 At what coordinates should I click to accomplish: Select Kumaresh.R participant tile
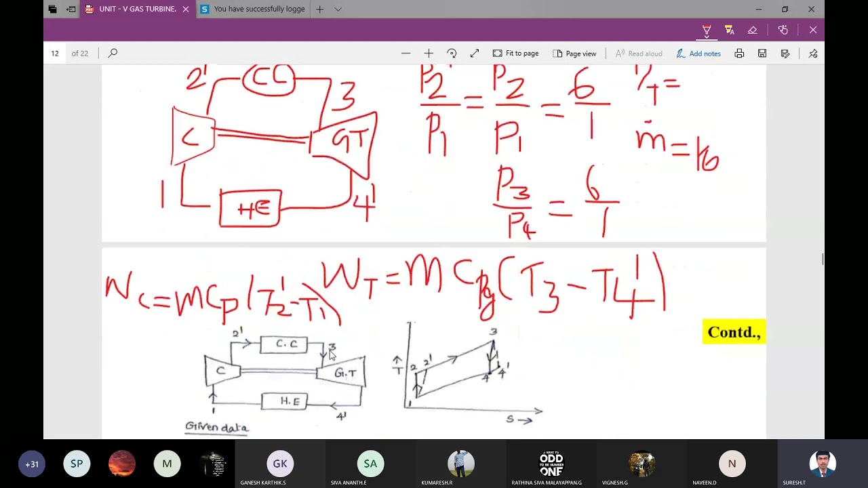click(x=460, y=464)
